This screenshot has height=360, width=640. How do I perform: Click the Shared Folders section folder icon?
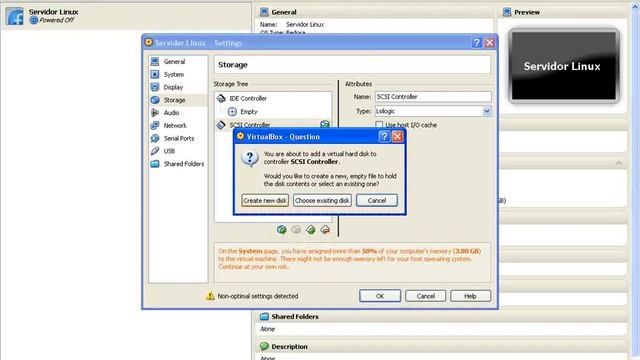(x=264, y=316)
